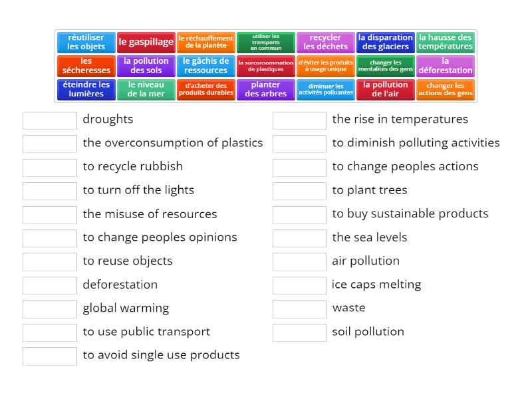Pick the 'le niveau de la mer' tile
532x399 pixels.
[146, 90]
